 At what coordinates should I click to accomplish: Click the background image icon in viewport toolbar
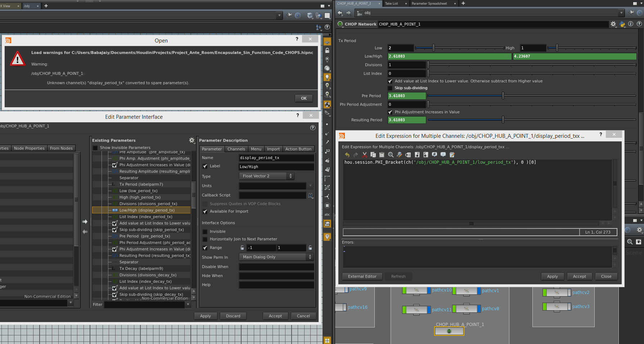click(327, 224)
